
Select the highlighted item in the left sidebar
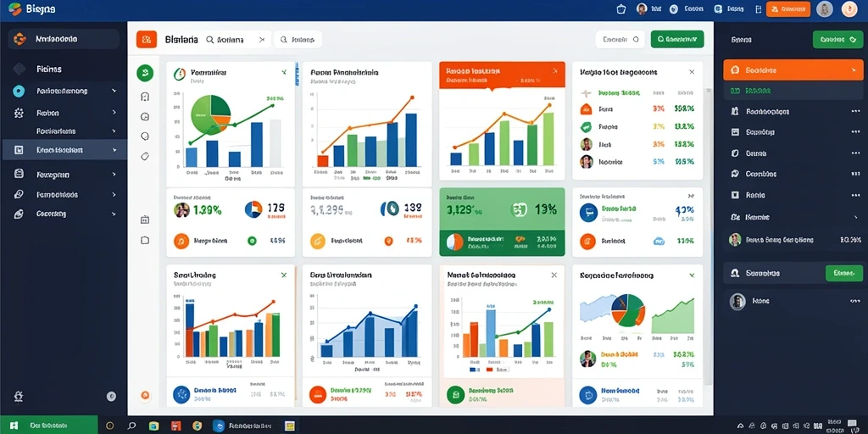pyautogui.click(x=64, y=150)
